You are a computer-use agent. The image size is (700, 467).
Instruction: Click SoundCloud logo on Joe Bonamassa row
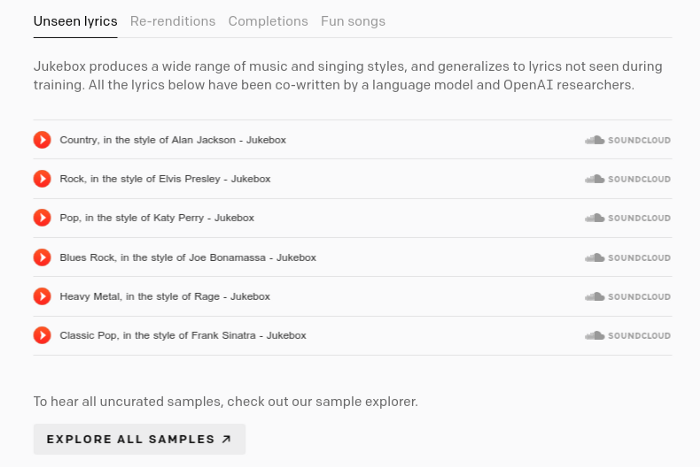click(x=627, y=257)
